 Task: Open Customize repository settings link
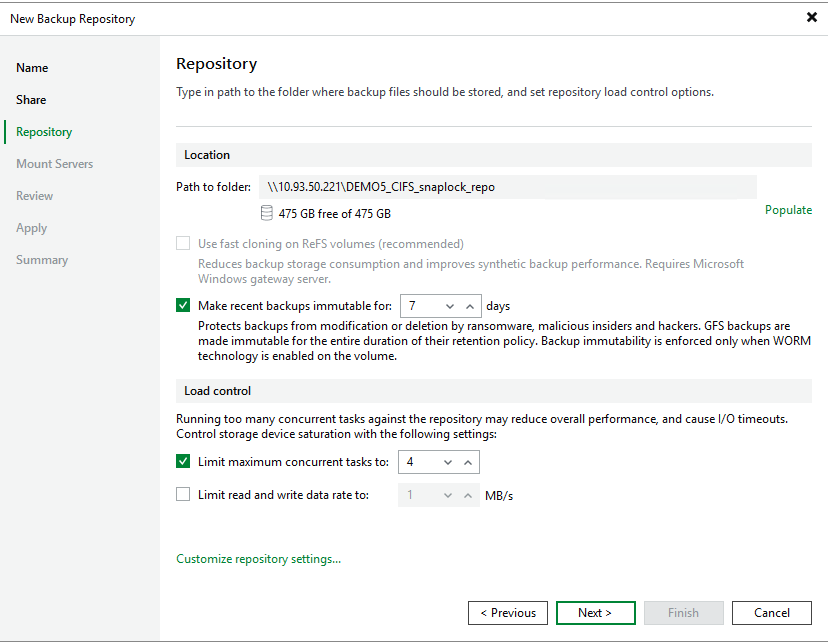tap(258, 559)
